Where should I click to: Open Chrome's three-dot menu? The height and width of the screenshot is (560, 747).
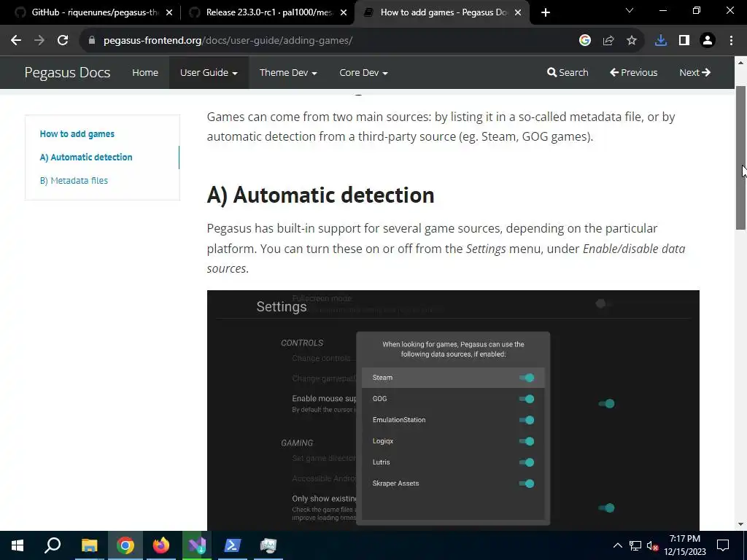731,41
